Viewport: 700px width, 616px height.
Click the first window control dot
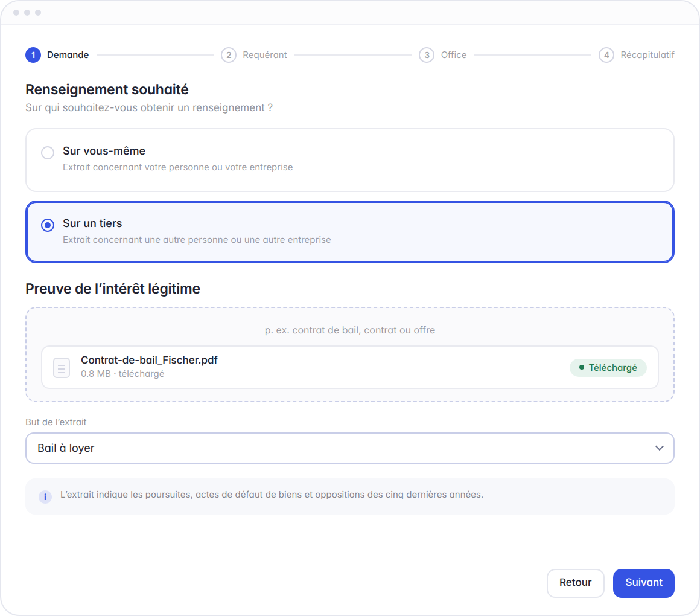16,13
